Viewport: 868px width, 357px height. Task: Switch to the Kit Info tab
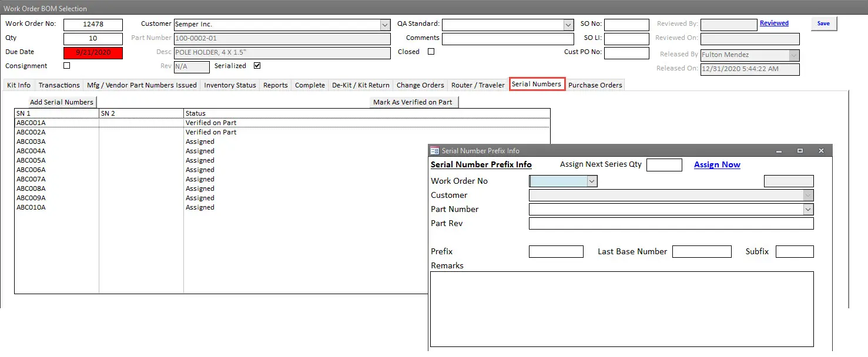click(19, 85)
